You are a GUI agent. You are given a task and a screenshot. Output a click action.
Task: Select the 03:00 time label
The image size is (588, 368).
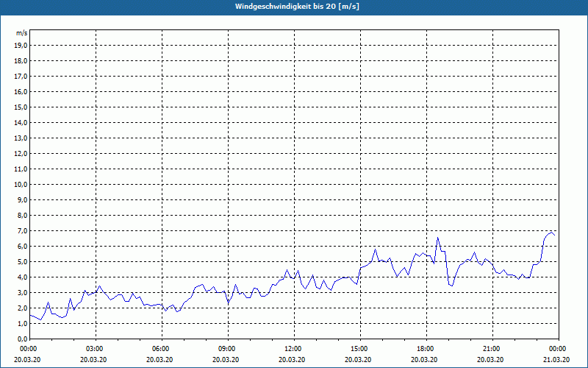pyautogui.click(x=94, y=349)
